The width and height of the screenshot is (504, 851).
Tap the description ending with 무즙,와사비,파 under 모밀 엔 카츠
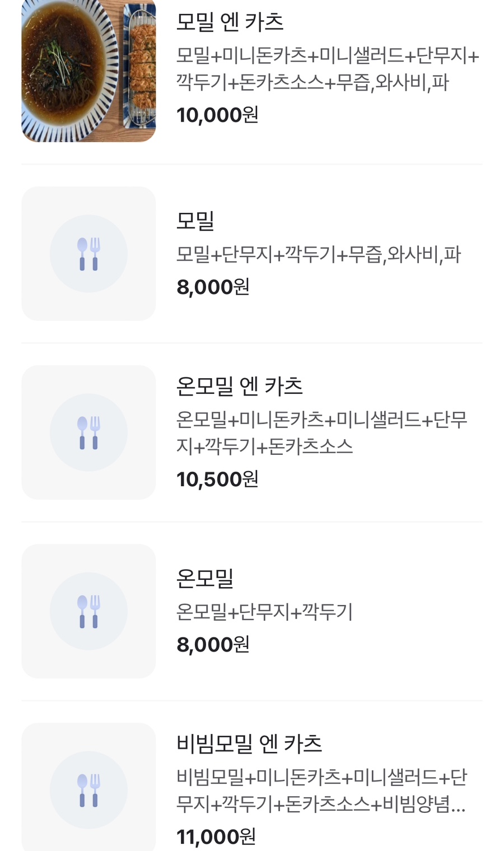328,69
